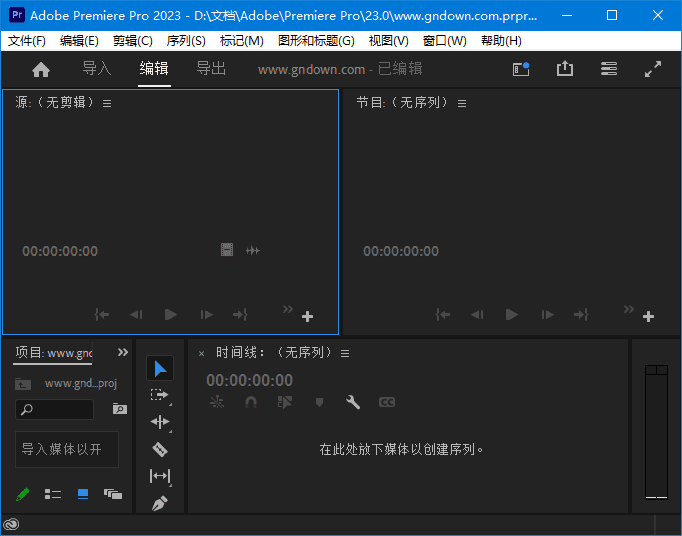Click the Import media to start area
The height and width of the screenshot is (536, 682).
(x=67, y=449)
